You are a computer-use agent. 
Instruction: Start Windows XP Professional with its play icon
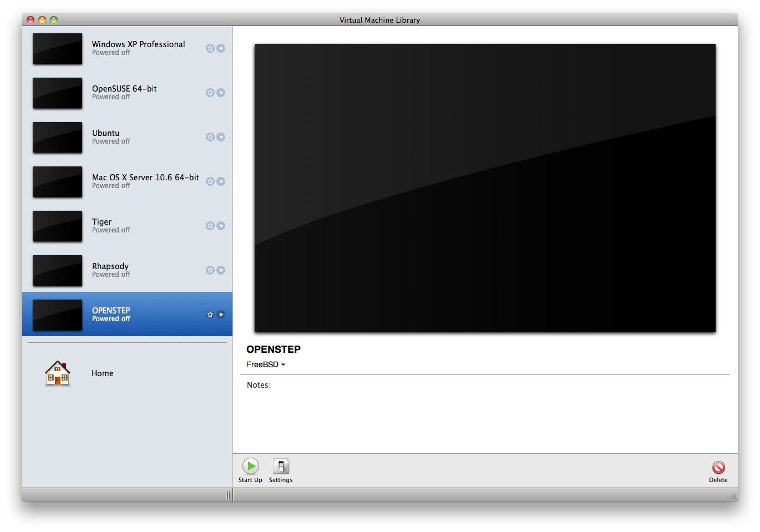point(221,48)
